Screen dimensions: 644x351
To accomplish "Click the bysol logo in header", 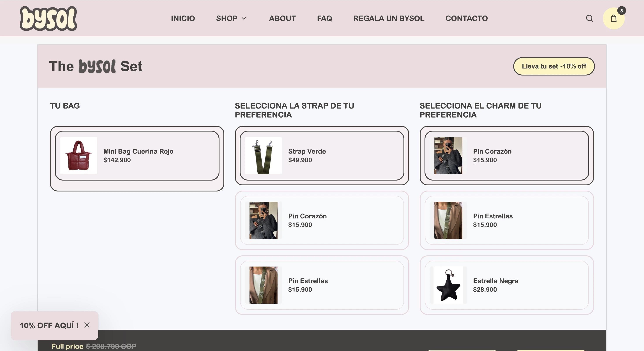I will click(48, 18).
